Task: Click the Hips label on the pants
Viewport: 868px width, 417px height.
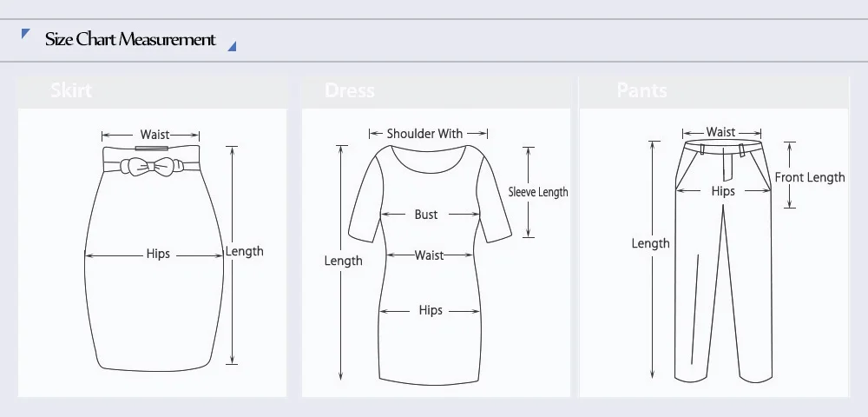Action: [723, 191]
